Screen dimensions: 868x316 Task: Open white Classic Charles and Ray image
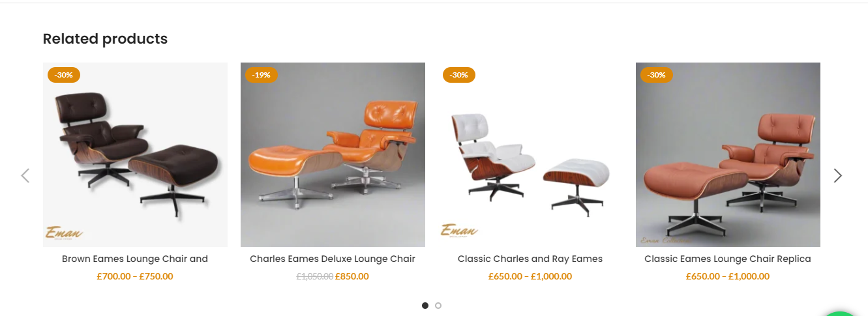(x=530, y=154)
